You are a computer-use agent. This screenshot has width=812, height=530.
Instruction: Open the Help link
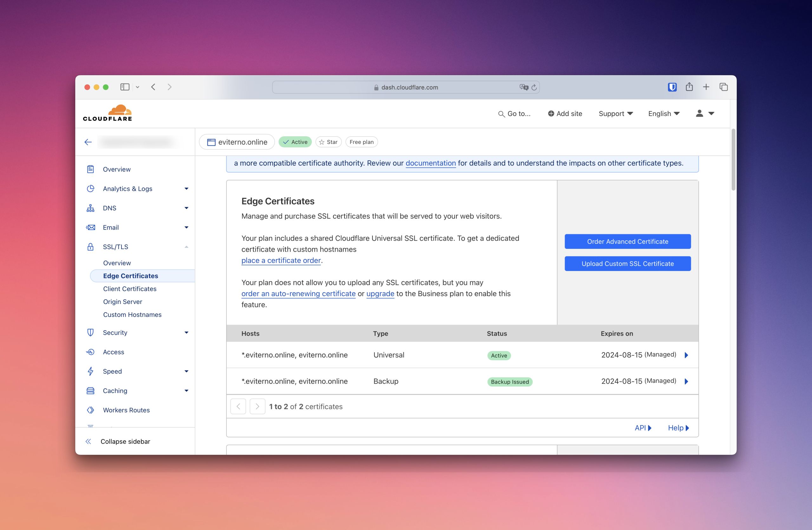[x=678, y=428]
